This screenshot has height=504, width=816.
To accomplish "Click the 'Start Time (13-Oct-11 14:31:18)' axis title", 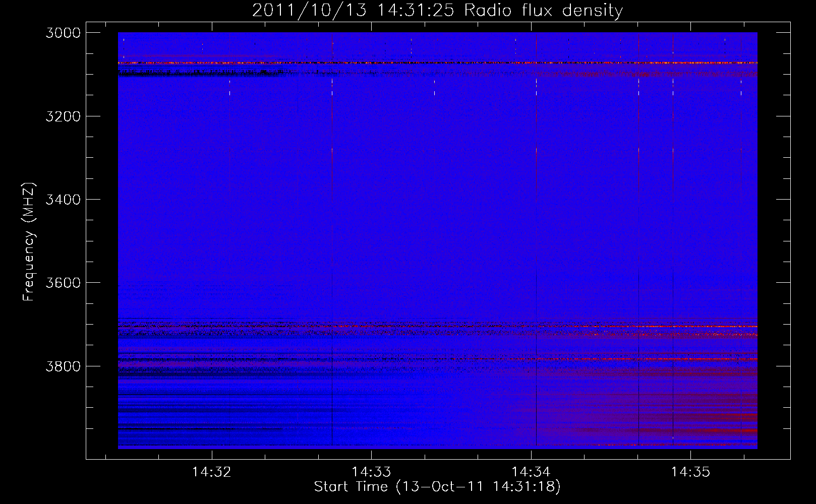I will pos(437,487).
